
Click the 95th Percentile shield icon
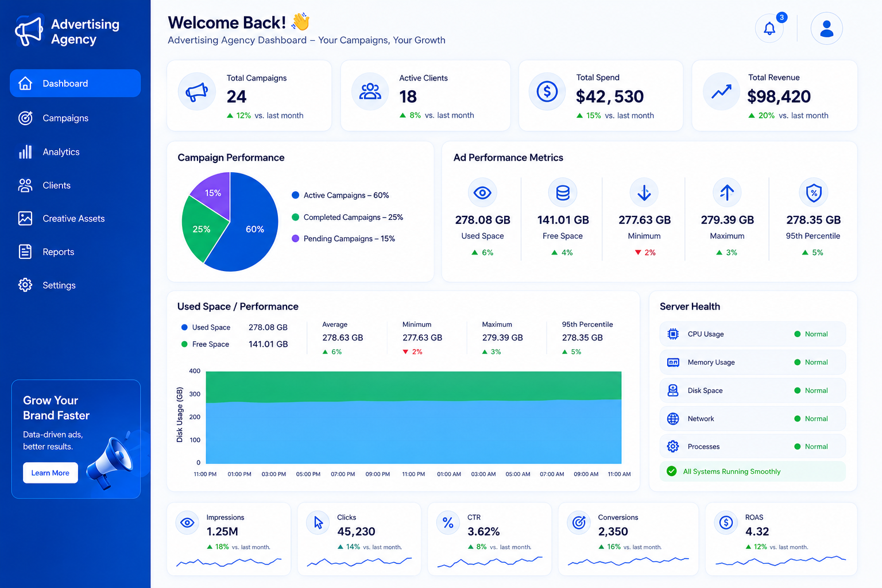[814, 192]
